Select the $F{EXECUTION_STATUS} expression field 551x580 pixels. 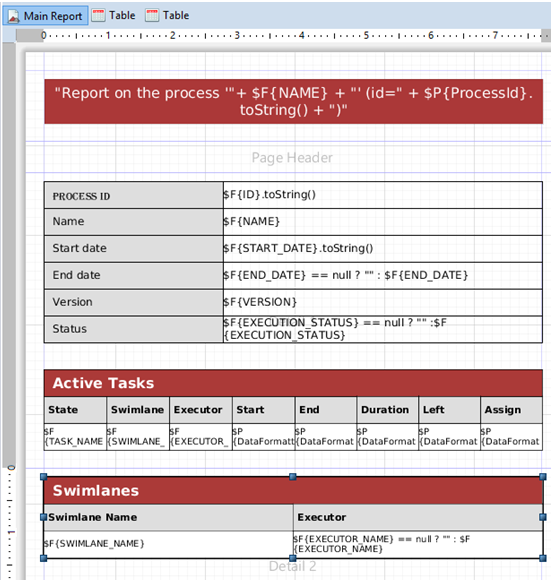tap(383, 329)
